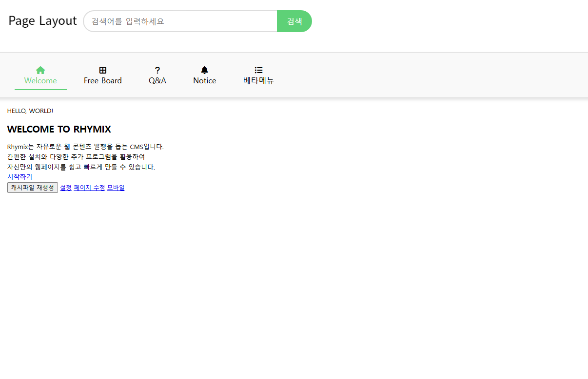
Task: Click the green 검색 search button
Action: coord(294,21)
